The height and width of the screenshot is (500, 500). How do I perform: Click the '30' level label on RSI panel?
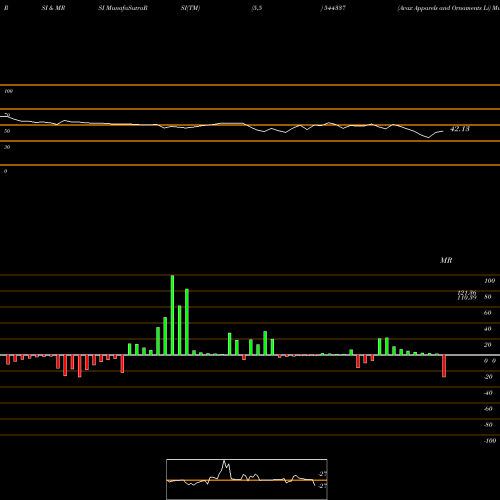pos(7,147)
